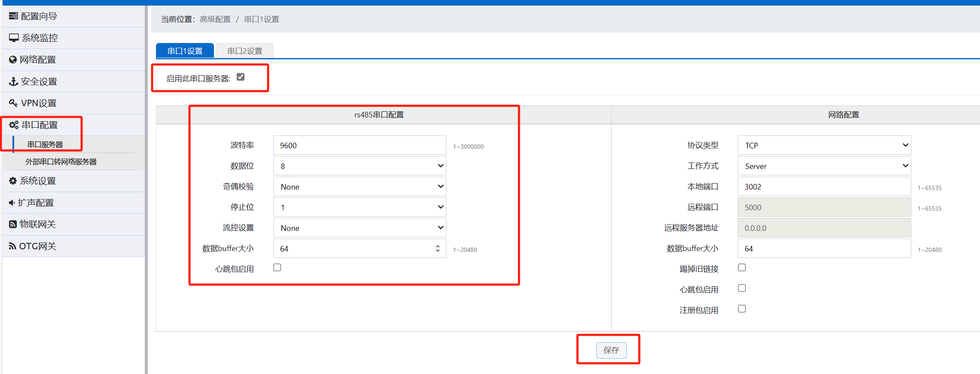Click the 系统监控 monitor icon

coord(14,38)
